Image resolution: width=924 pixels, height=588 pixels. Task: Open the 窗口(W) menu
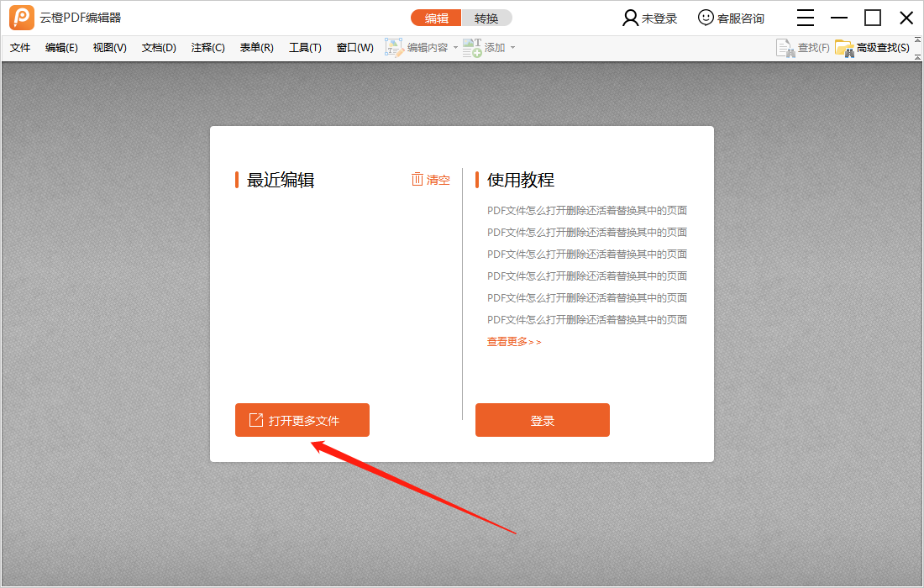(354, 48)
